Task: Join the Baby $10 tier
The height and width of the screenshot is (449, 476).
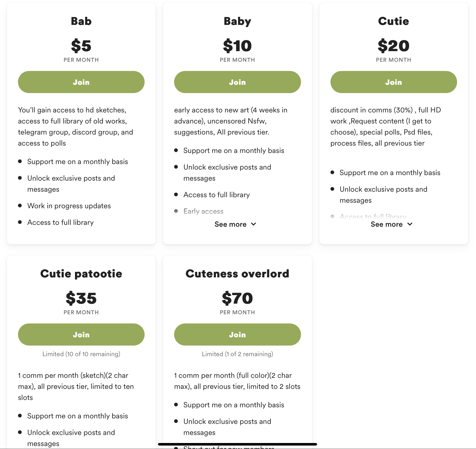Action: [x=237, y=82]
